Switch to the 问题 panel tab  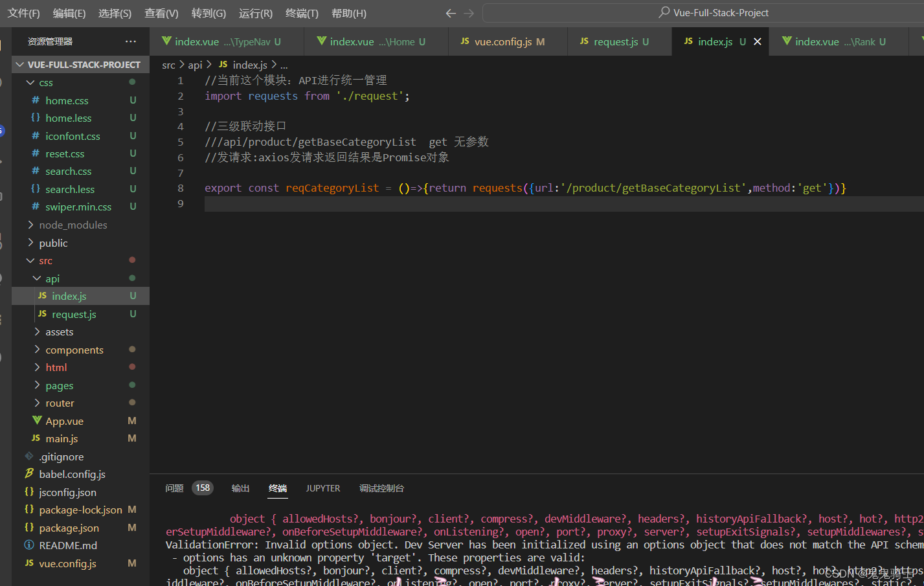pyautogui.click(x=174, y=488)
